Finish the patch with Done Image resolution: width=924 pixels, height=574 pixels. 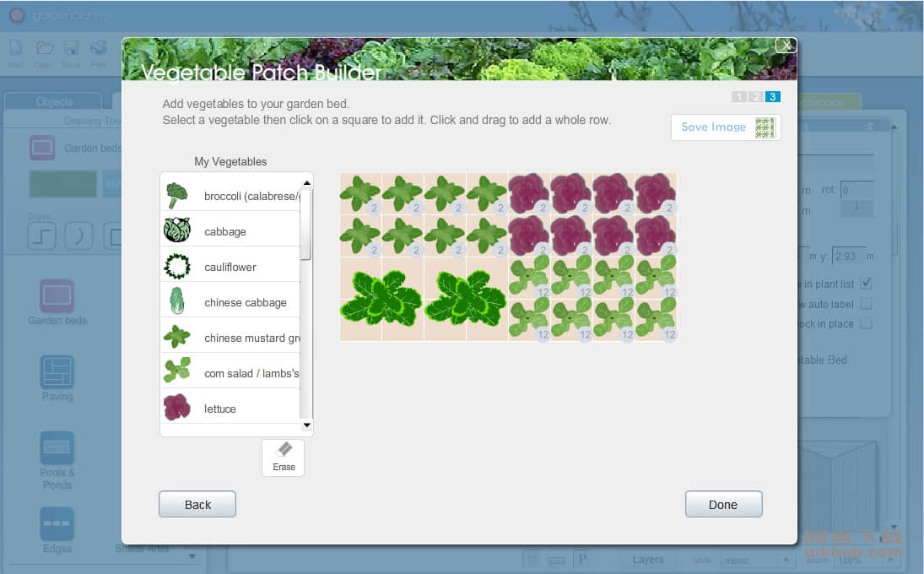coord(724,505)
